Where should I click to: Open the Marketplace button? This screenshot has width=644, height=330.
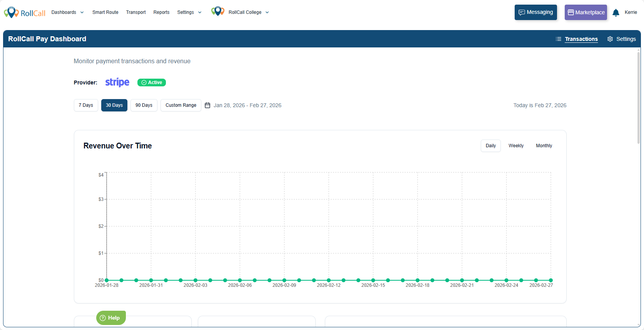[585, 12]
